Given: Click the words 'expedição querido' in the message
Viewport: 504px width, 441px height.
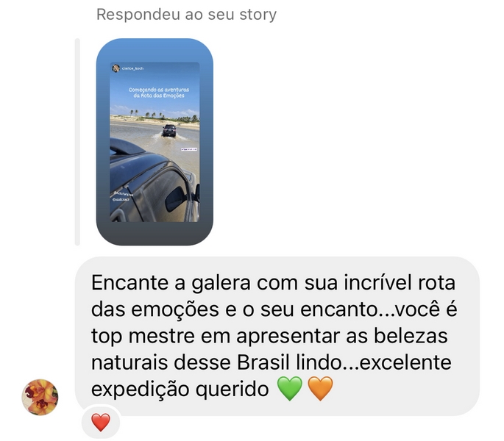Looking at the screenshot, I should click(180, 390).
